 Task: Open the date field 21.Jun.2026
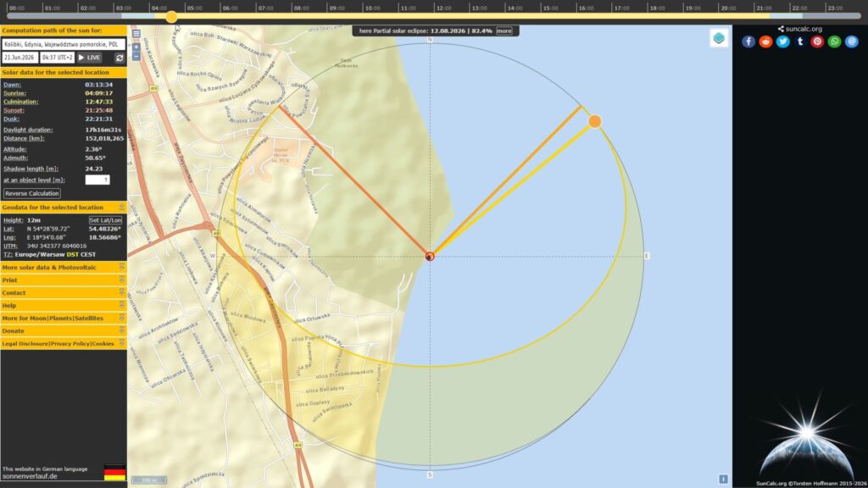[20, 58]
